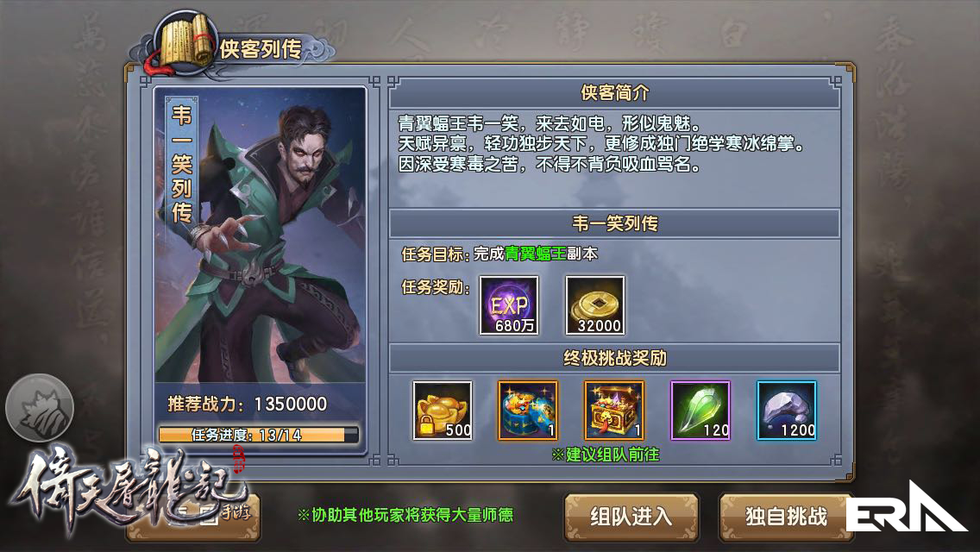Viewport: 980px width, 552px height.
Task: Click the green 青翼蝠王 dungeon link
Action: pyautogui.click(x=535, y=254)
